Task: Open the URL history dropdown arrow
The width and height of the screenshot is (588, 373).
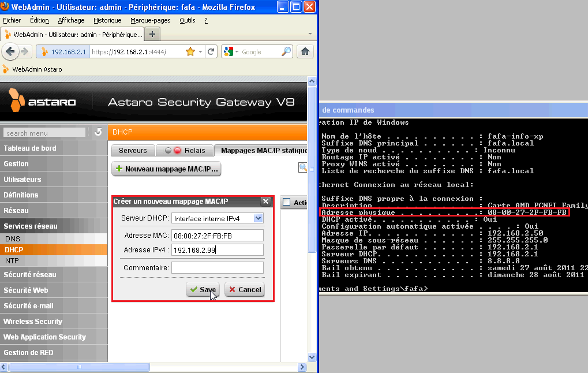Action: tap(201, 51)
